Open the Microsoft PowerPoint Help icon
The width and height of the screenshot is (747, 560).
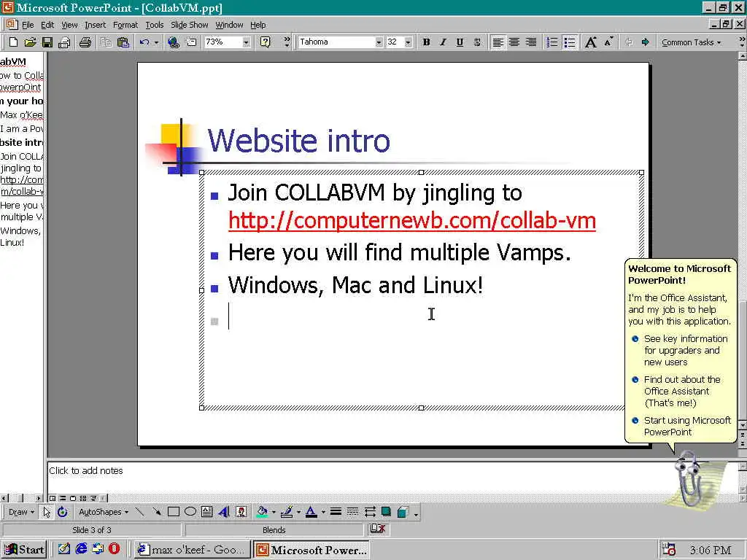click(266, 42)
